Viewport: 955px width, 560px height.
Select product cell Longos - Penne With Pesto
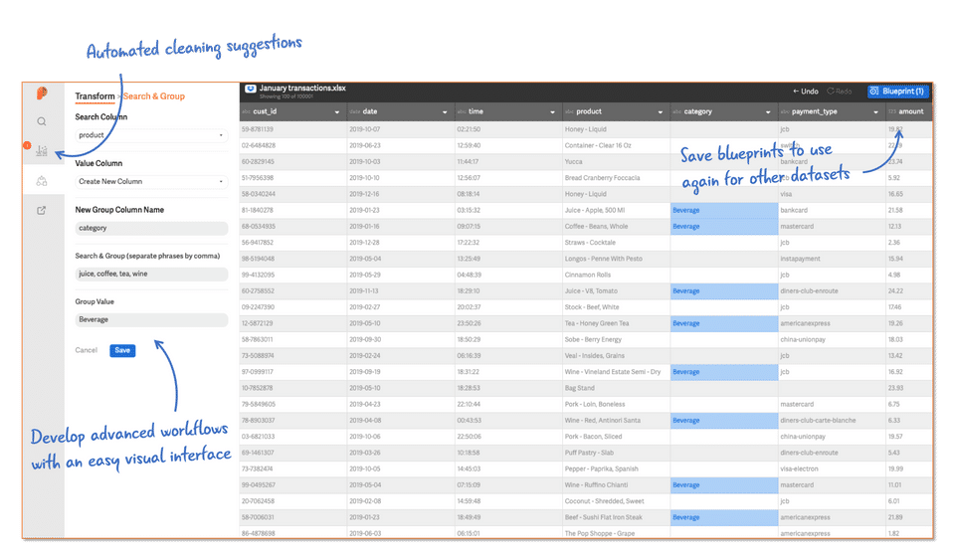(x=617, y=259)
